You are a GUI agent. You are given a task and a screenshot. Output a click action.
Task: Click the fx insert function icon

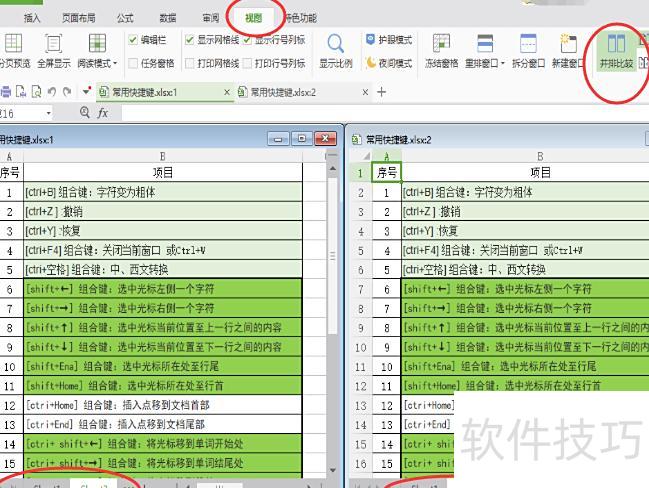pyautogui.click(x=103, y=113)
